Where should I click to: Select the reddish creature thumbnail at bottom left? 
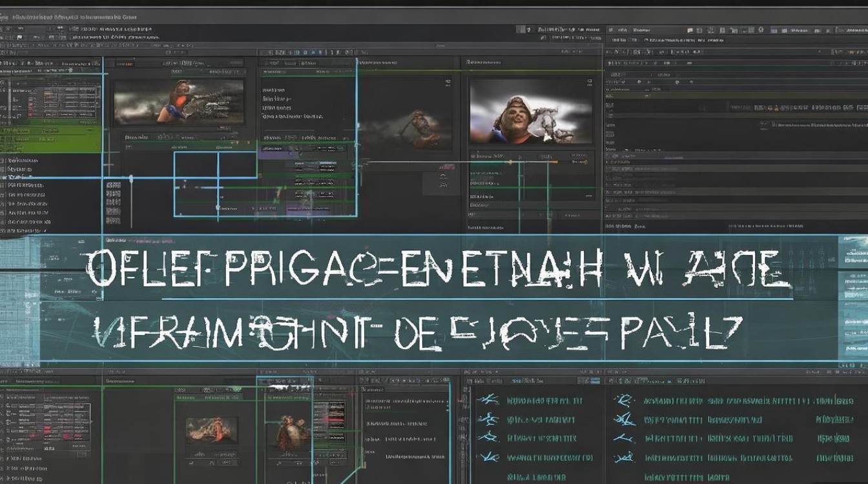click(x=212, y=430)
